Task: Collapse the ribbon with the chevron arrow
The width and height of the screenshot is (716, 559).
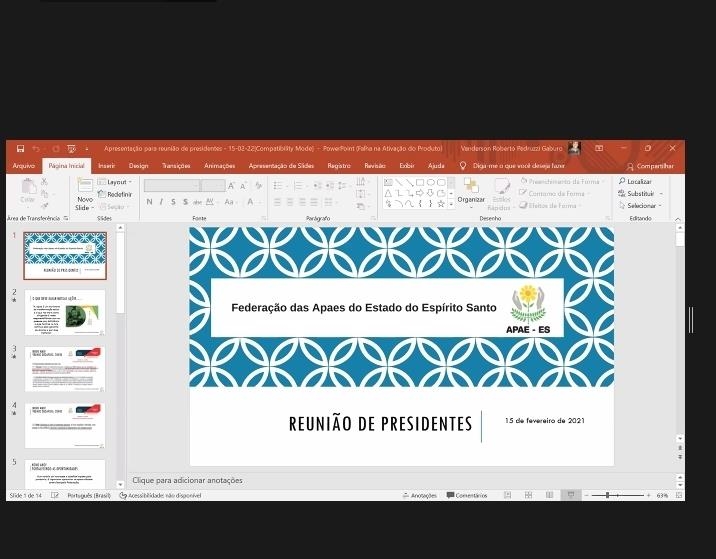Action: (x=678, y=219)
